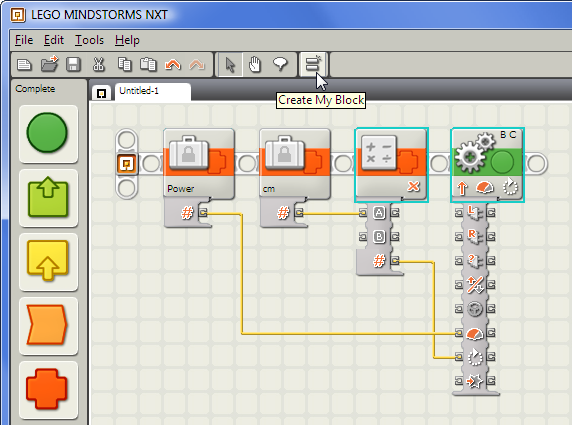Open the File menu

click(24, 40)
